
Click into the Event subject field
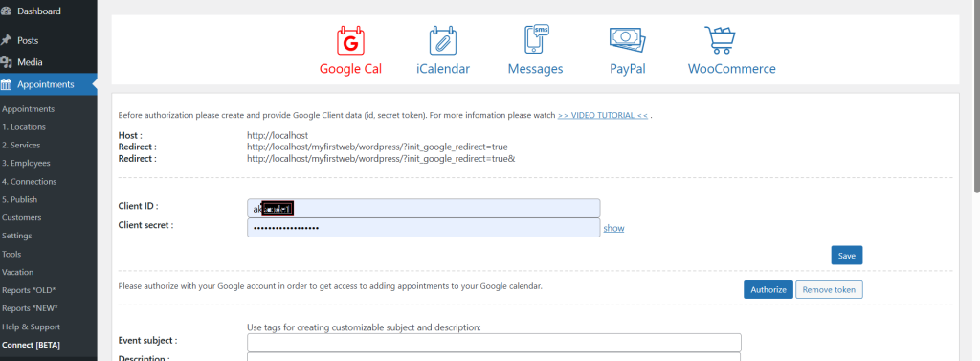pyautogui.click(x=495, y=343)
